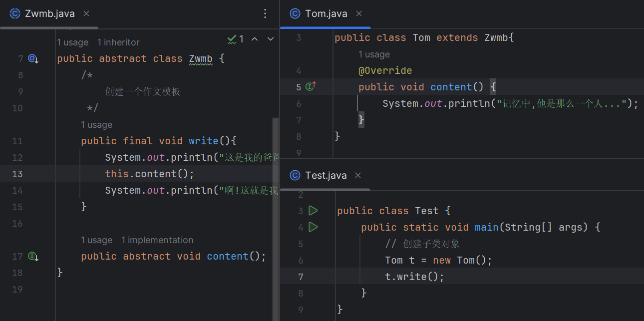Click the '1 usage' hint above abstract content()
Screen dimensions: 644x321
[x=96, y=240]
